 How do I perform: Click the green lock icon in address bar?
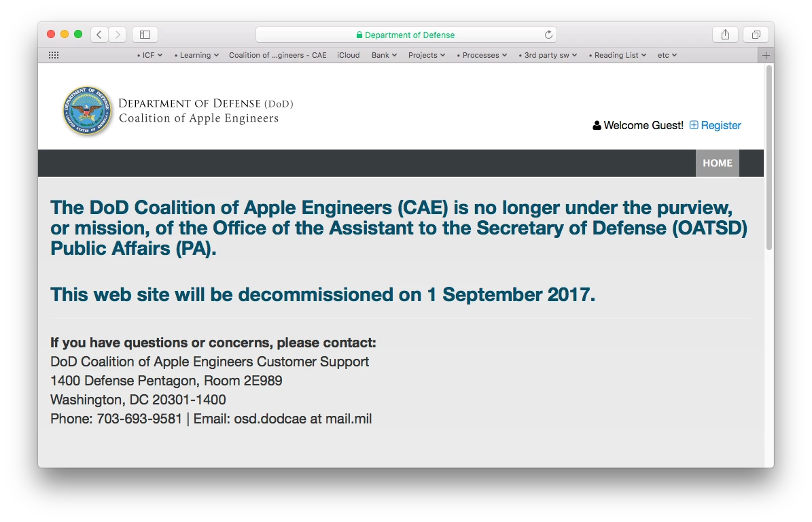[359, 35]
